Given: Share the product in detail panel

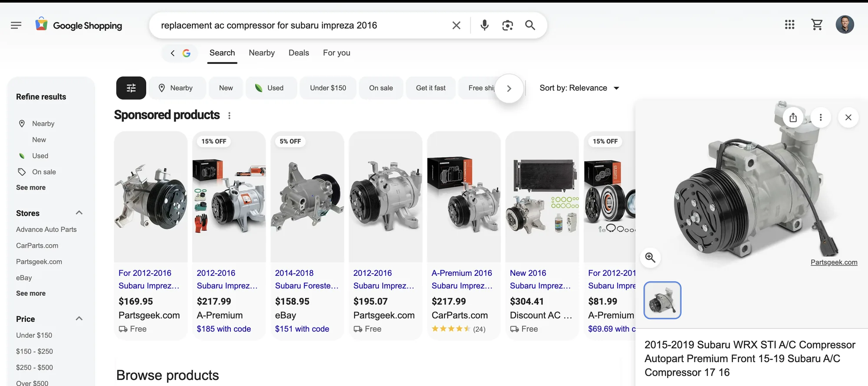Looking at the screenshot, I should point(793,118).
